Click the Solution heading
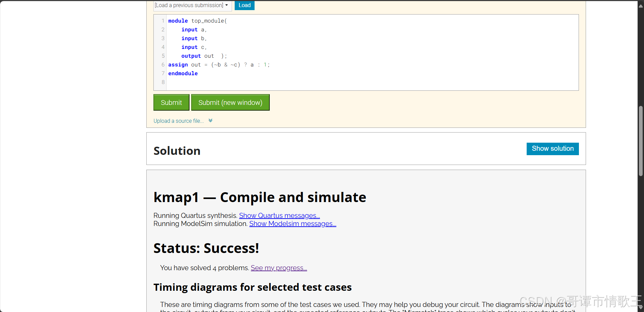 177,151
